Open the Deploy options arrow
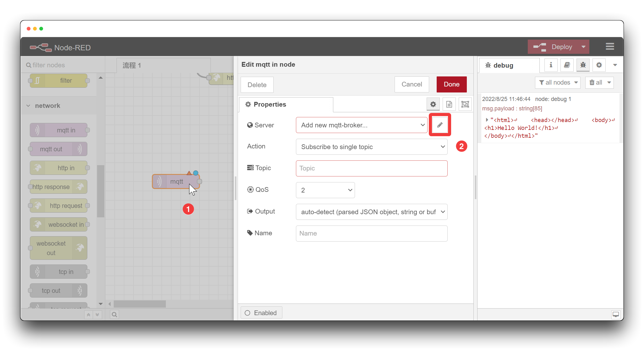 point(583,47)
